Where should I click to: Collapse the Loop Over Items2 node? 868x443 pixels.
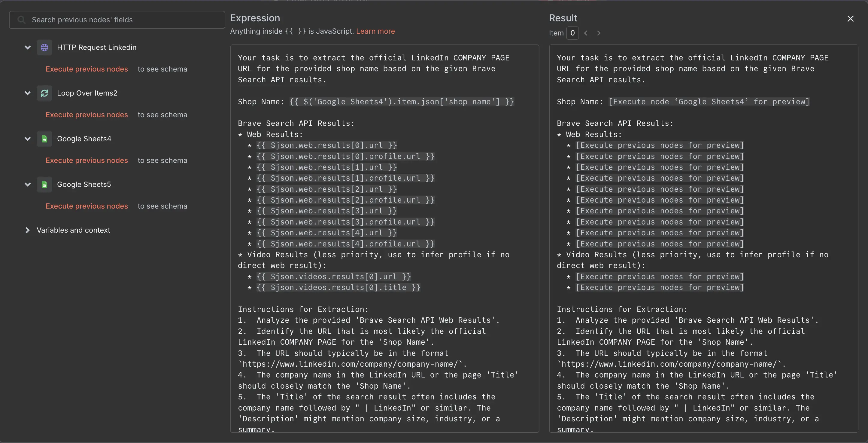pos(28,93)
